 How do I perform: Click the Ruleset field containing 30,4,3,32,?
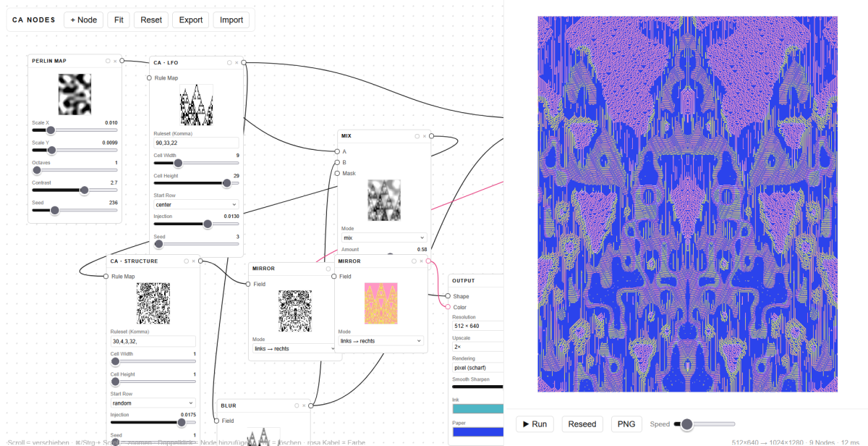pos(153,341)
